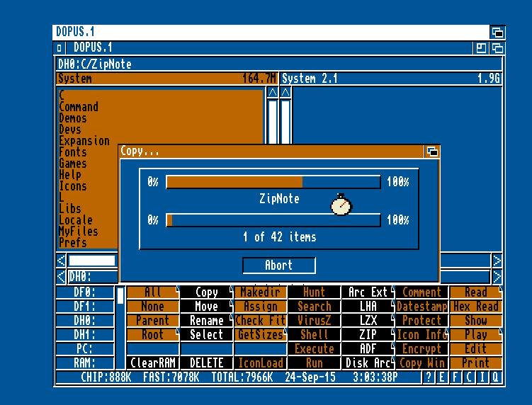Click the None deselect button

tap(153, 307)
